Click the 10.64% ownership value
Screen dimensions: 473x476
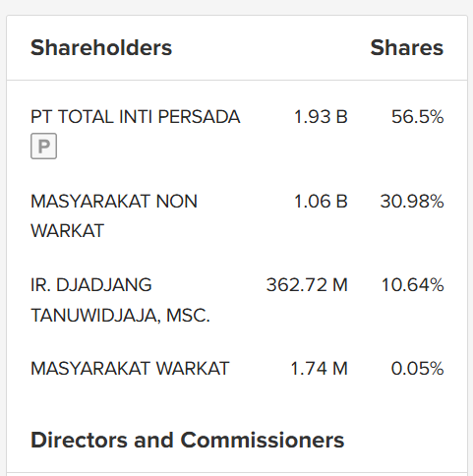(x=413, y=284)
